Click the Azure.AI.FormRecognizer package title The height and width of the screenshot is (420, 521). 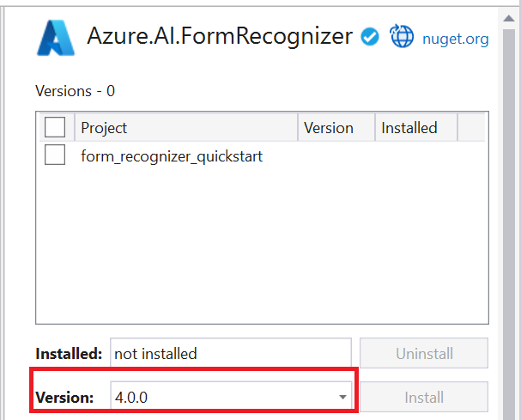(x=220, y=37)
